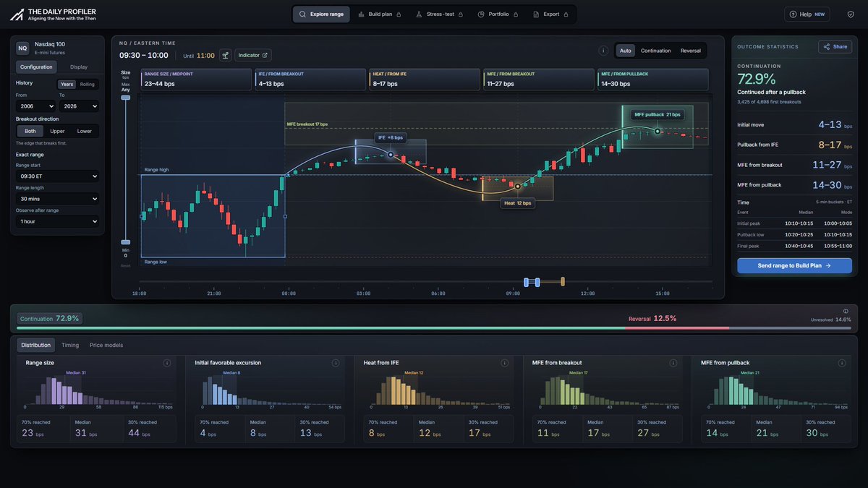The height and width of the screenshot is (488, 868).
Task: Open the Display tab in sidebar
Action: pyautogui.click(x=78, y=67)
